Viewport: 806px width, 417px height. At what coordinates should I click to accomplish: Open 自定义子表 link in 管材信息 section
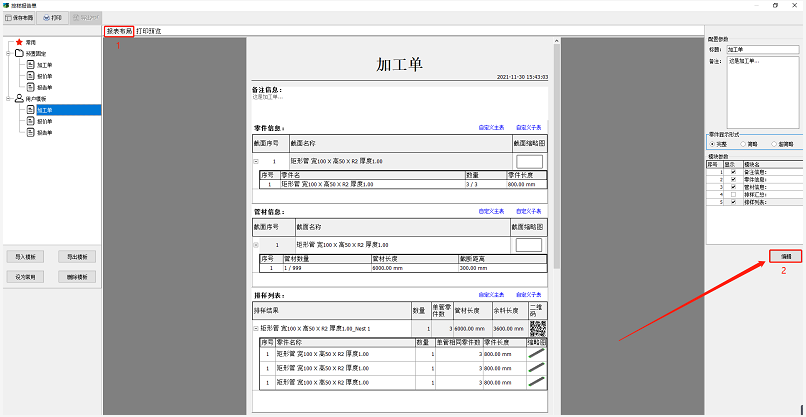(529, 211)
